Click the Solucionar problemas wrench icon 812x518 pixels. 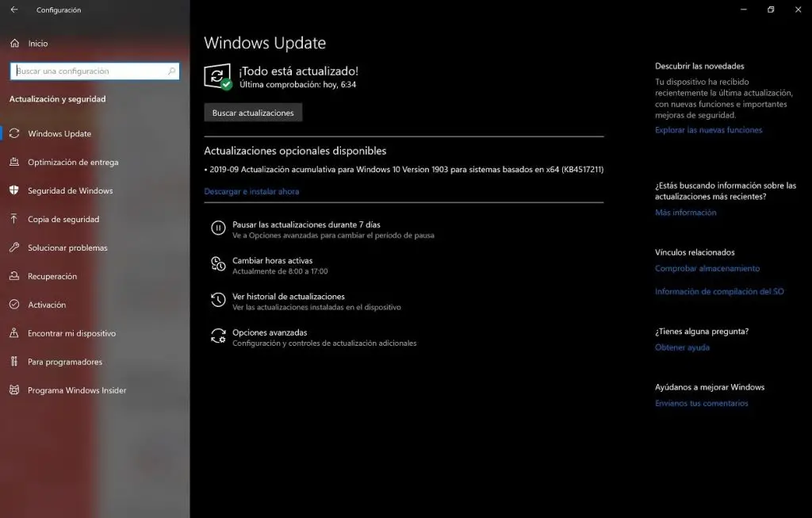pos(14,247)
